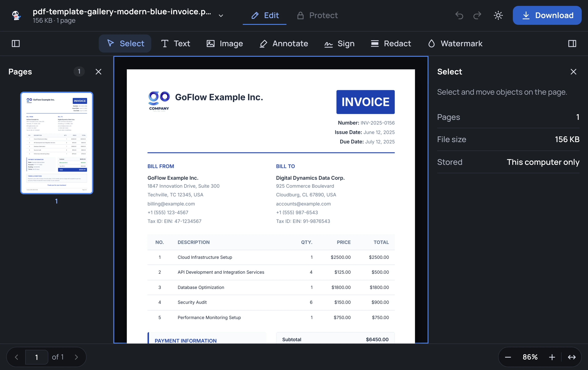The height and width of the screenshot is (370, 588).
Task: Zoom in with plus button
Action: [x=552, y=357]
